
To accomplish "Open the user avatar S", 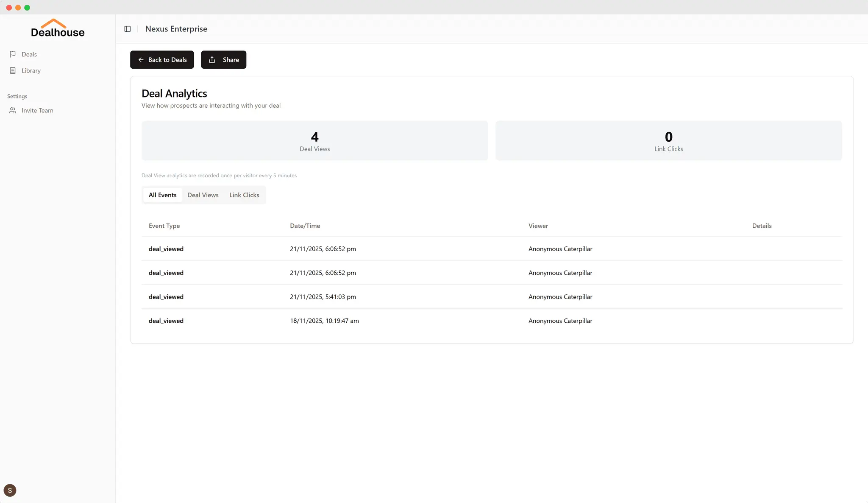I will point(10,490).
